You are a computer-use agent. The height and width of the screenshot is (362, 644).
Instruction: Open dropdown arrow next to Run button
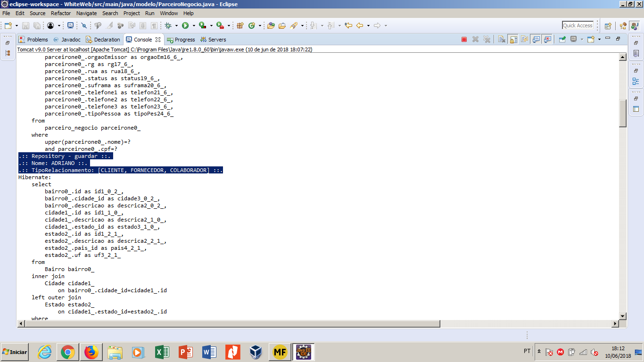coord(194,25)
